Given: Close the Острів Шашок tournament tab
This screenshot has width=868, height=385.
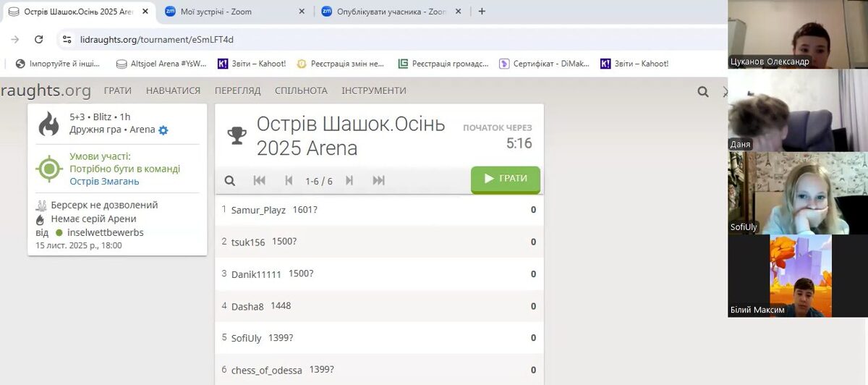Looking at the screenshot, I should (145, 12).
